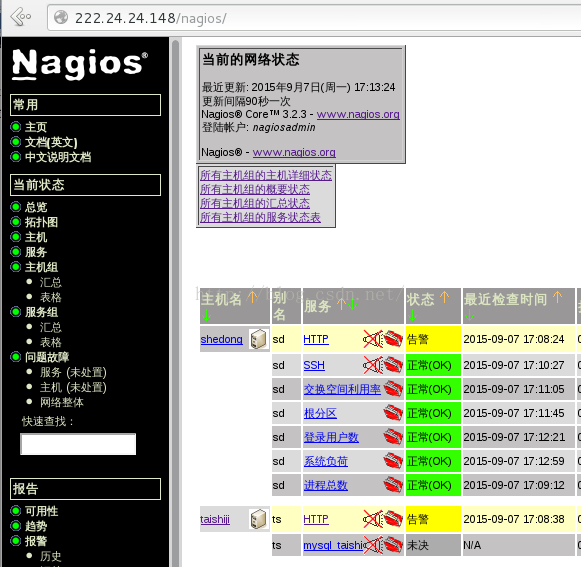Open the shedong host link
This screenshot has height=567, width=581.
tap(222, 339)
